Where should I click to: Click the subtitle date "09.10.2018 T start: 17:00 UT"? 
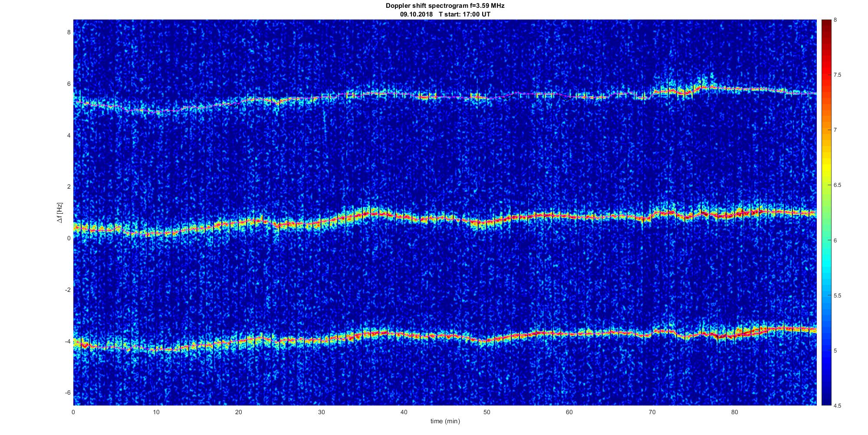[445, 14]
